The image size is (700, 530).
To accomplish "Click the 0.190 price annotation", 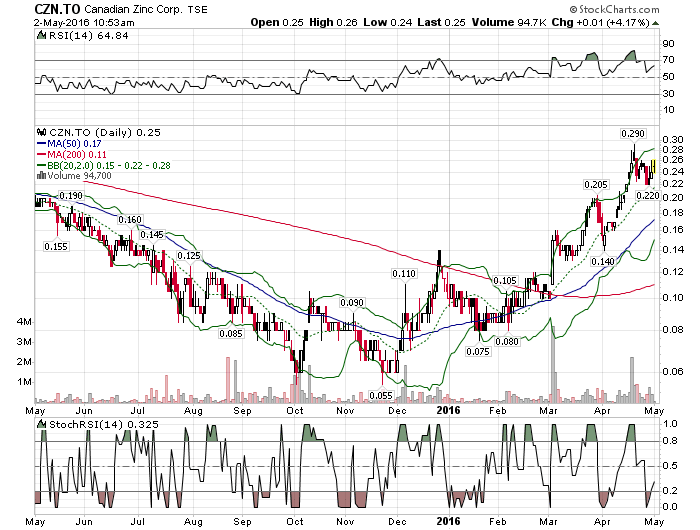I will [x=71, y=196].
